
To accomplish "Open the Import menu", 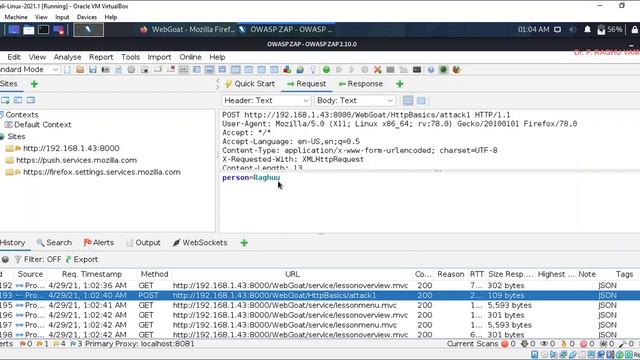I will [x=159, y=57].
